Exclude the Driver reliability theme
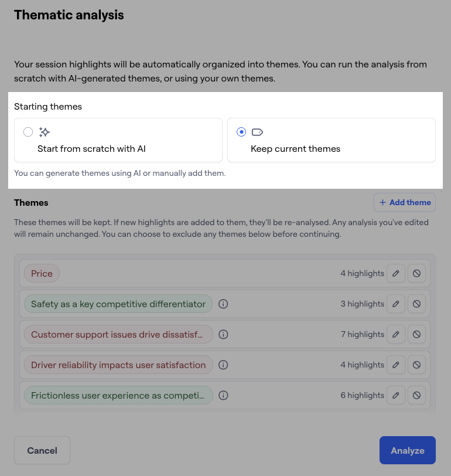 click(416, 365)
